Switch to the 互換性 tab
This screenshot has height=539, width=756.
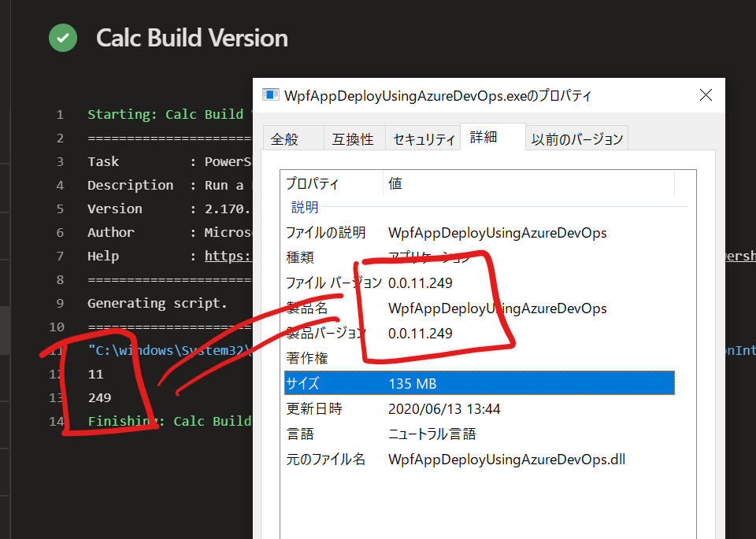[354, 139]
